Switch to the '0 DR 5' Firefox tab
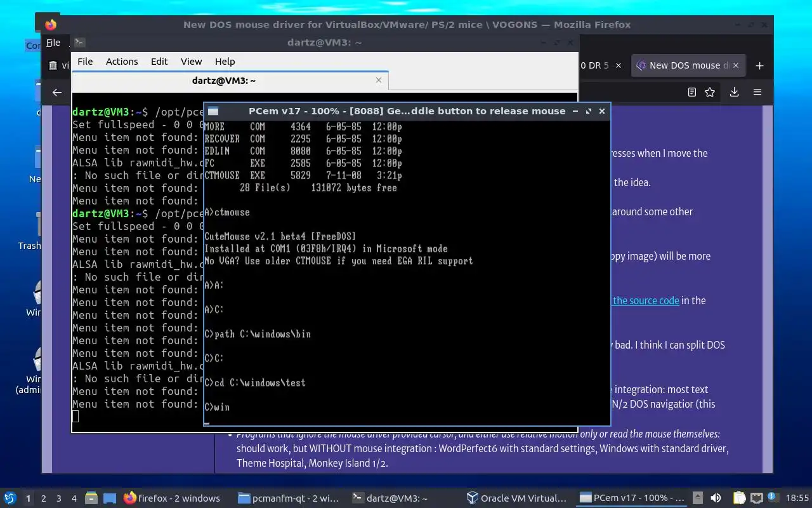This screenshot has height=508, width=812. (x=601, y=65)
